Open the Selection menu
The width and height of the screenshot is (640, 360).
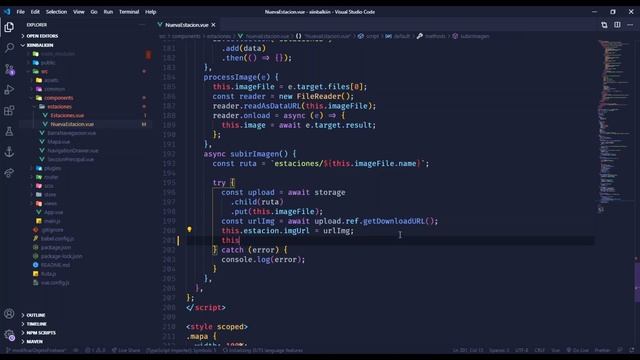pyautogui.click(x=56, y=12)
